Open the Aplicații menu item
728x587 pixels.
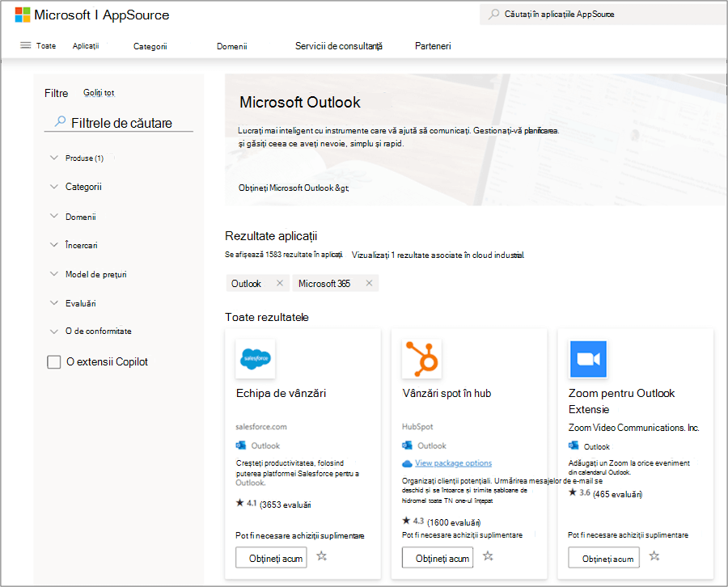(x=86, y=46)
